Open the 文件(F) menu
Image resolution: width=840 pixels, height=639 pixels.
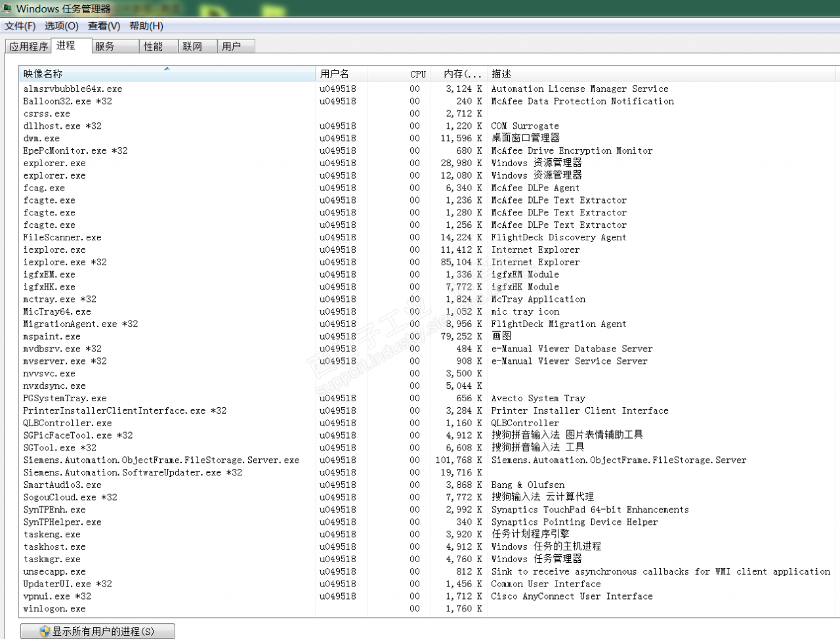click(x=20, y=26)
